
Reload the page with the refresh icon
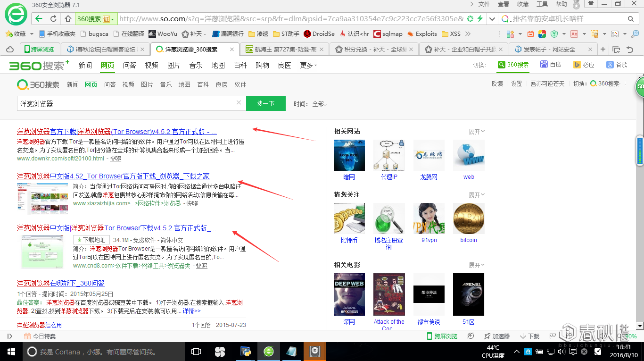pos(54,19)
